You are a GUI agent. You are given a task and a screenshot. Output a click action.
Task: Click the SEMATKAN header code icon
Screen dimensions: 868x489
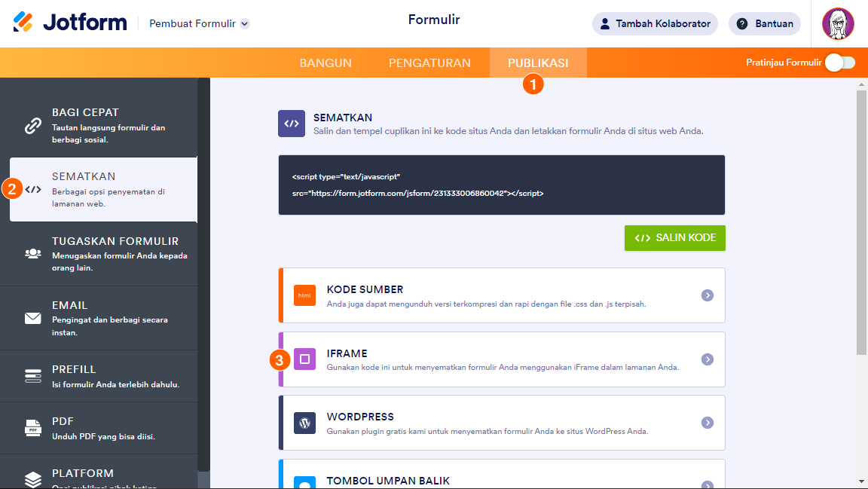pyautogui.click(x=291, y=124)
